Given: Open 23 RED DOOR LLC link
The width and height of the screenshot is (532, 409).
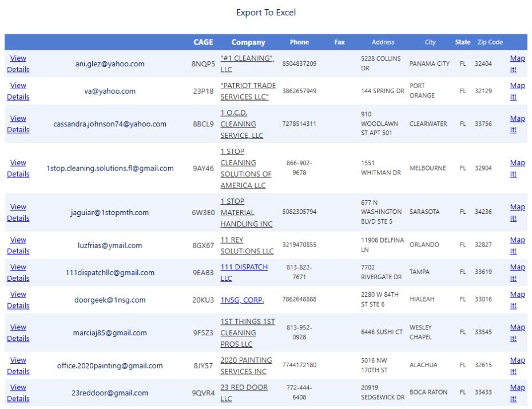Looking at the screenshot, I should (x=244, y=393).
